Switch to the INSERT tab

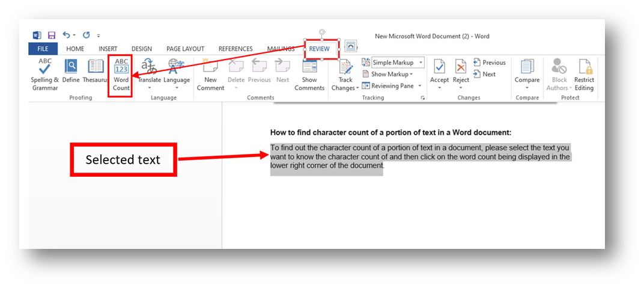pyautogui.click(x=108, y=49)
